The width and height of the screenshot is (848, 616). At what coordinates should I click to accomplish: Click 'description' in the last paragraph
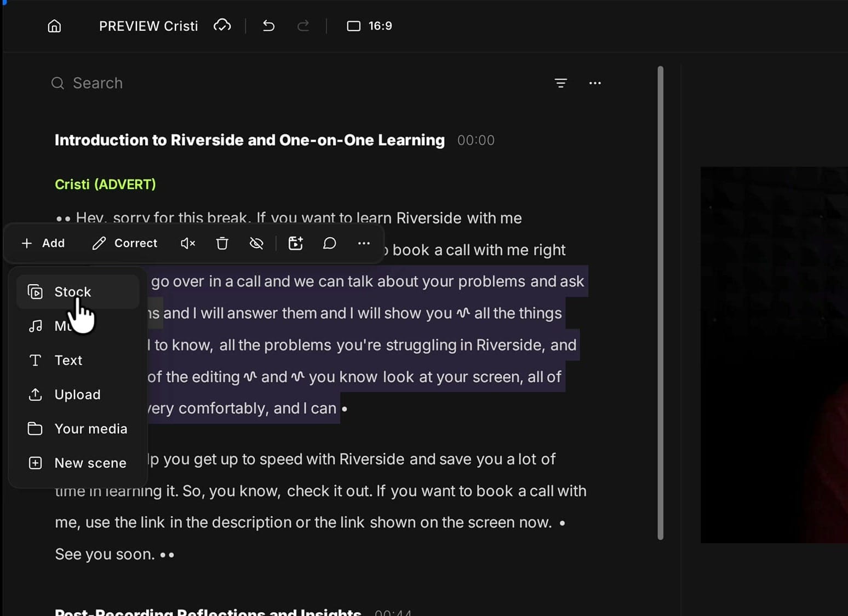251,522
